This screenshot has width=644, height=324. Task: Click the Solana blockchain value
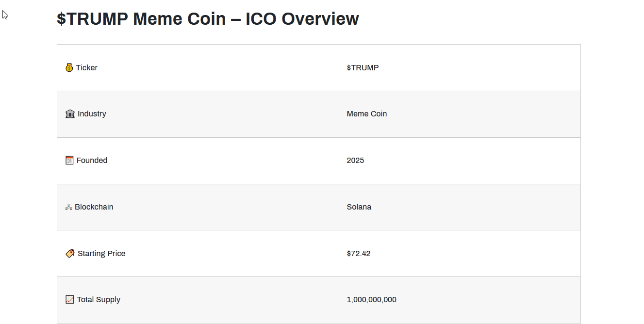point(359,207)
